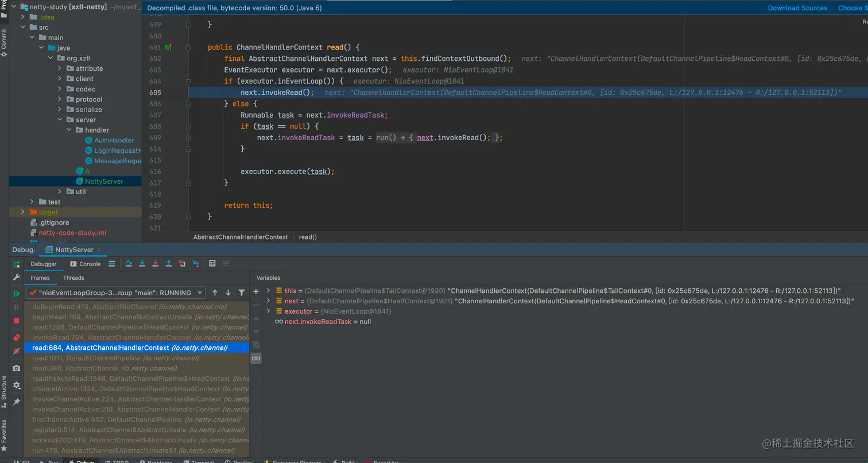Select frame doBeginRead:413 AbstractNioChannel

[x=137, y=307]
